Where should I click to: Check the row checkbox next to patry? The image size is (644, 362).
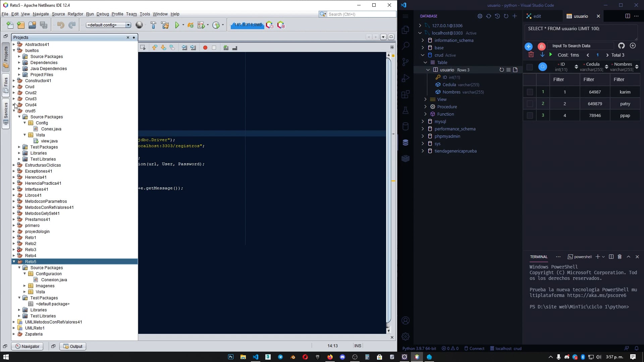tap(530, 103)
